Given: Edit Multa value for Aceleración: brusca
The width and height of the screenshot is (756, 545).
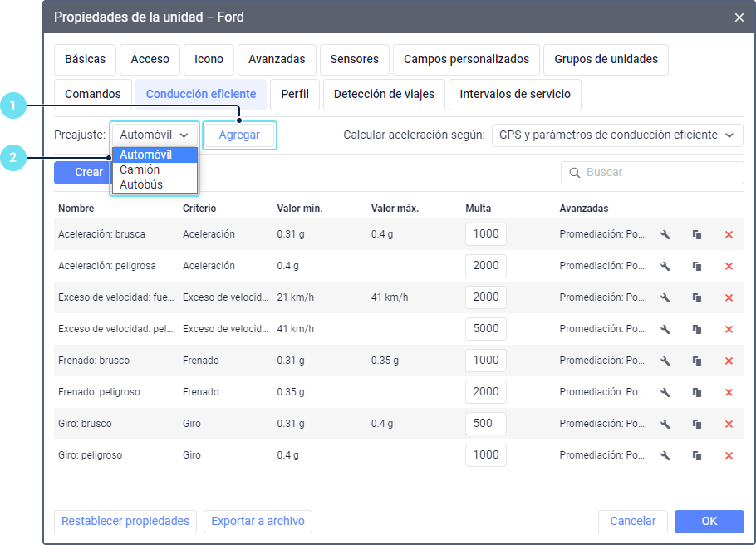Looking at the screenshot, I should 486,234.
